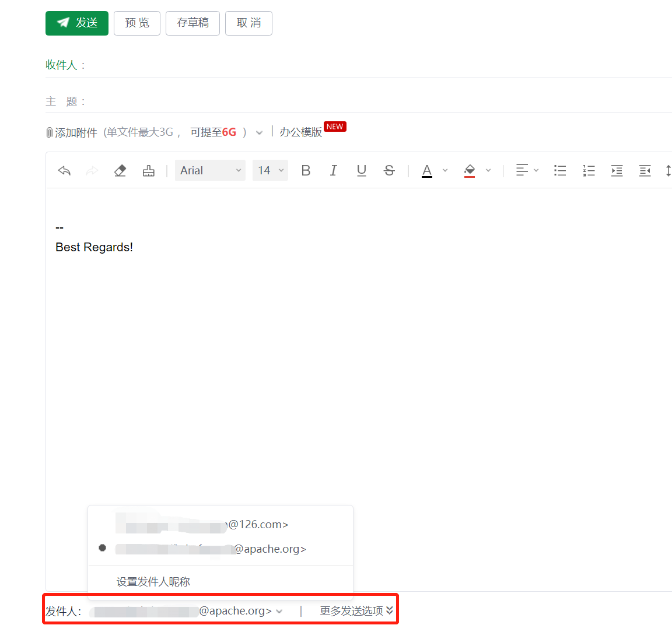Image resolution: width=672 pixels, height=625 pixels.
Task: Toggle bold formatting
Action: 306,170
